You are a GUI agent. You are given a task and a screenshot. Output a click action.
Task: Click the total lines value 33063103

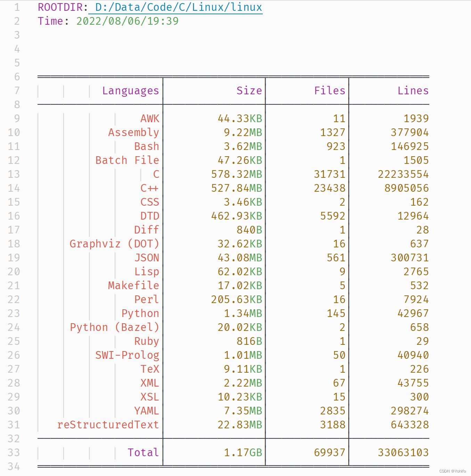(x=403, y=453)
